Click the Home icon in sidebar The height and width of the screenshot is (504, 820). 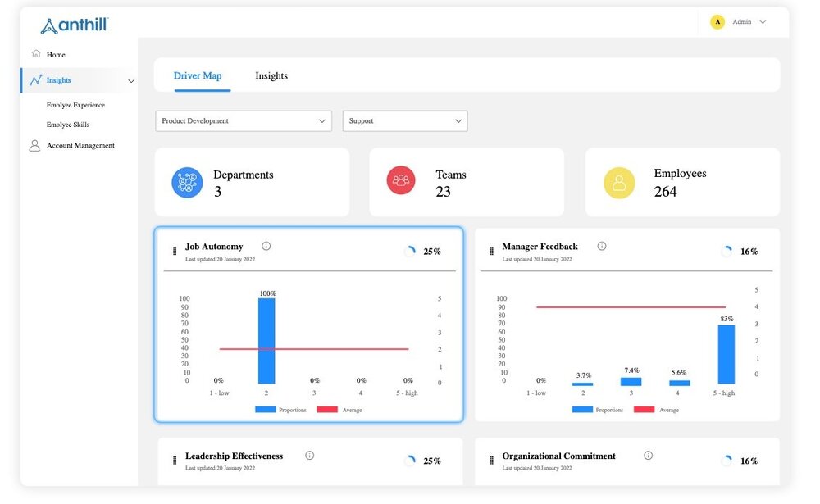pyautogui.click(x=35, y=54)
